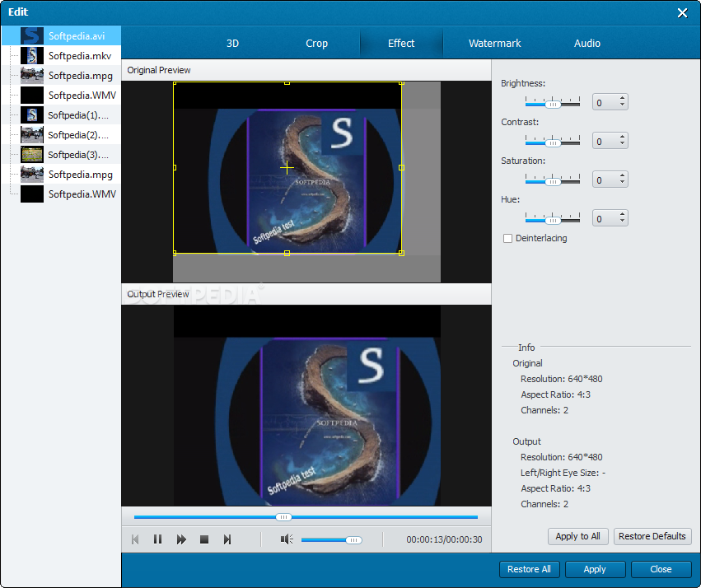
Task: Click the crop bottom-right corner handle
Action: coord(401,253)
